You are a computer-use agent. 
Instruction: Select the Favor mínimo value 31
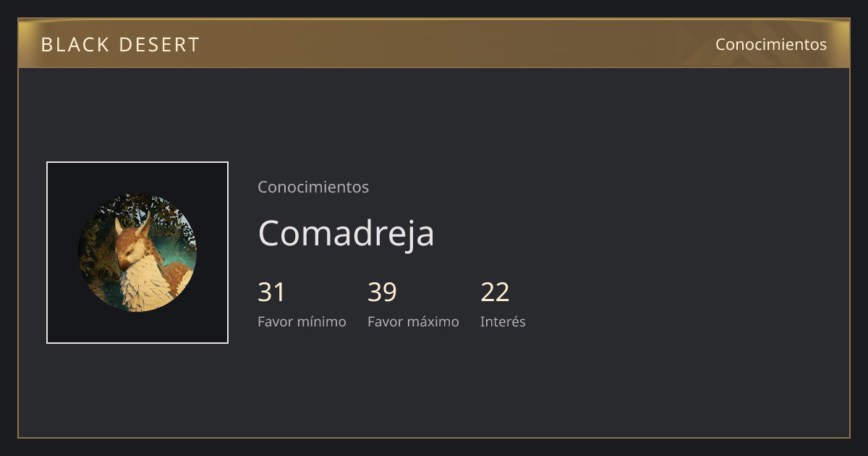[272, 292]
